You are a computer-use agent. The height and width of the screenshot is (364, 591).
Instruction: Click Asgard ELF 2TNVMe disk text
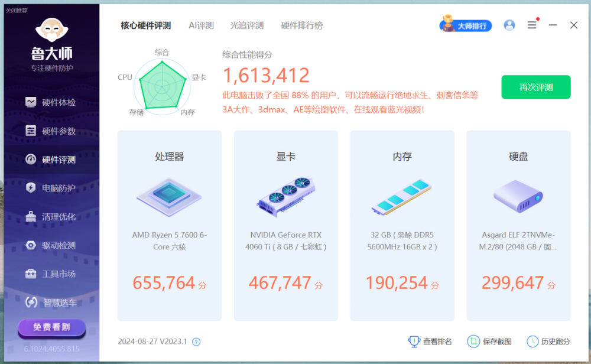pyautogui.click(x=518, y=240)
